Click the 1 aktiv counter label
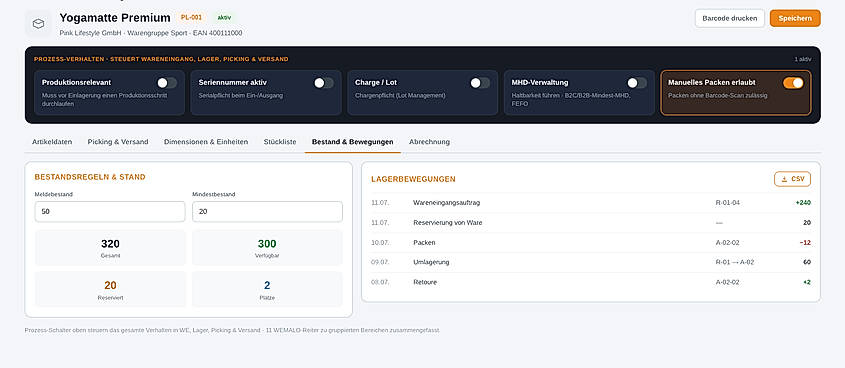 [802, 59]
